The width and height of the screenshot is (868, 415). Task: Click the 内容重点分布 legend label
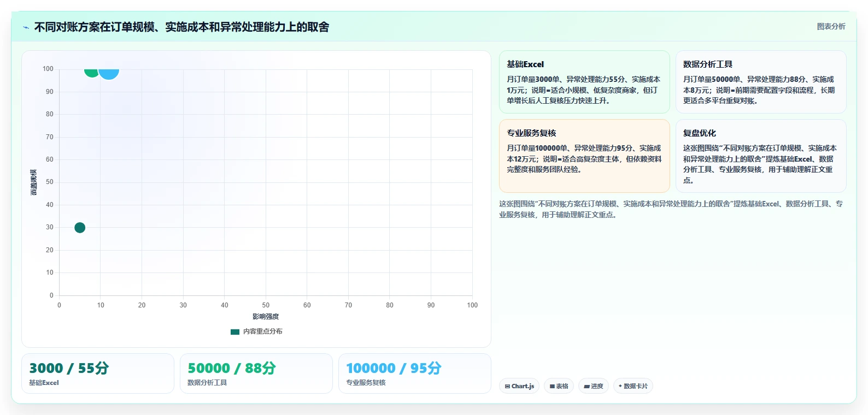263,331
